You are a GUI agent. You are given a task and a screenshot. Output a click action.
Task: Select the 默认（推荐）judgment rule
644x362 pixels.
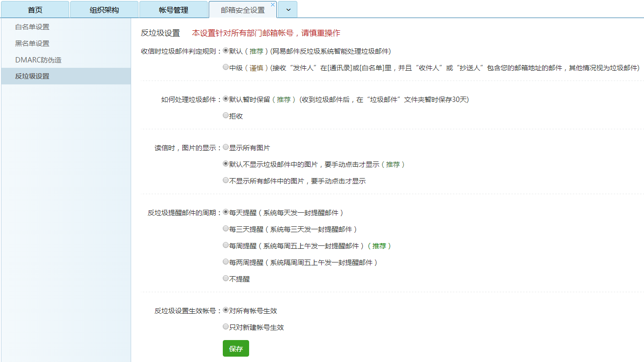[225, 50]
